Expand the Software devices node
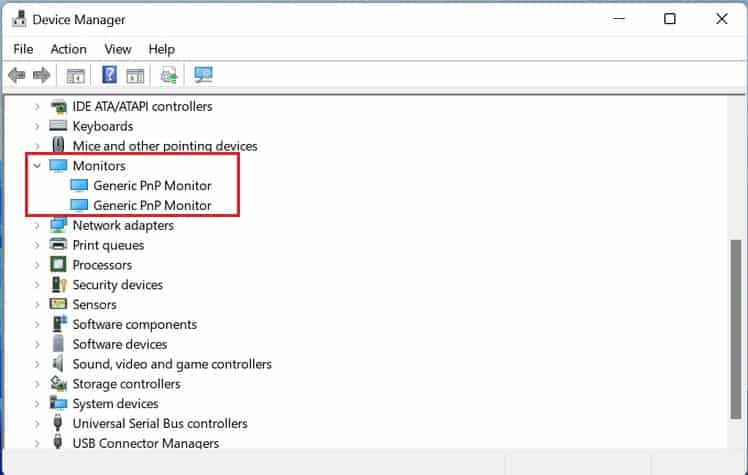Screen dimensions: 748x475 click(37, 344)
